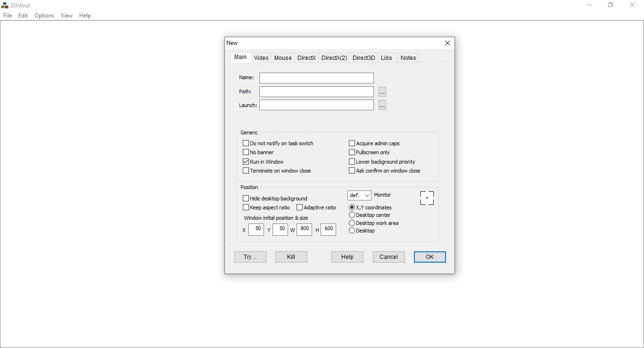Image resolution: width=644 pixels, height=348 pixels.
Task: Switch to the Main tab
Action: (x=240, y=57)
